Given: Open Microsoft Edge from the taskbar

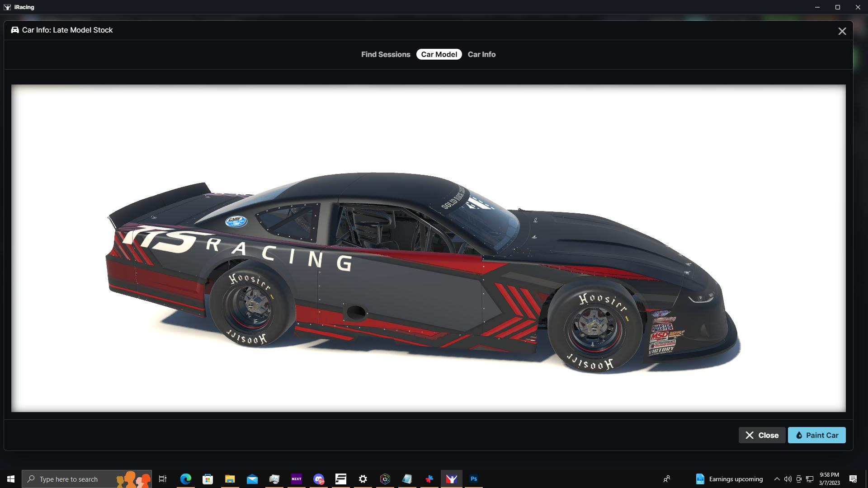Looking at the screenshot, I should pos(186,479).
